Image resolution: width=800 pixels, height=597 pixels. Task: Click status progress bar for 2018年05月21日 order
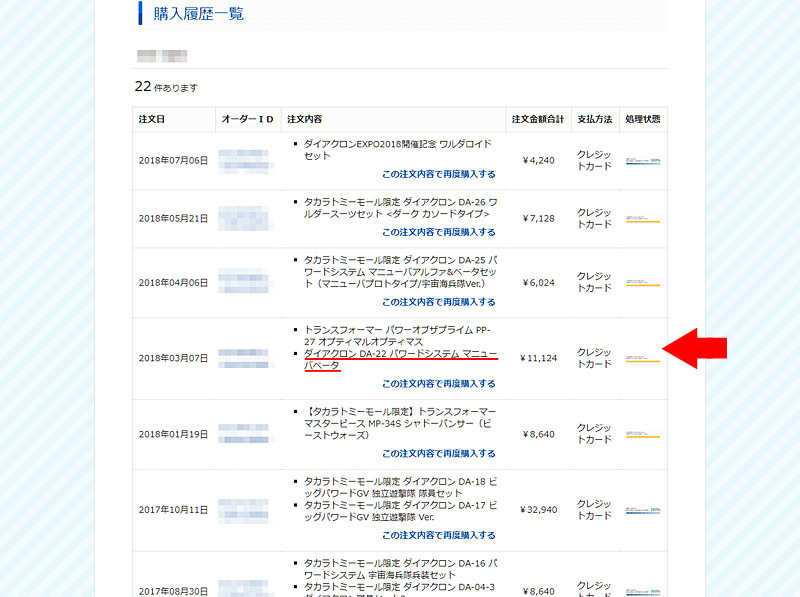pyautogui.click(x=643, y=219)
